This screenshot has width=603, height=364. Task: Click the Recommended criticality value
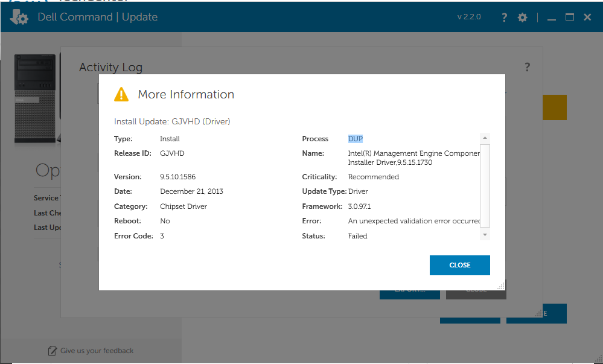pos(374,177)
